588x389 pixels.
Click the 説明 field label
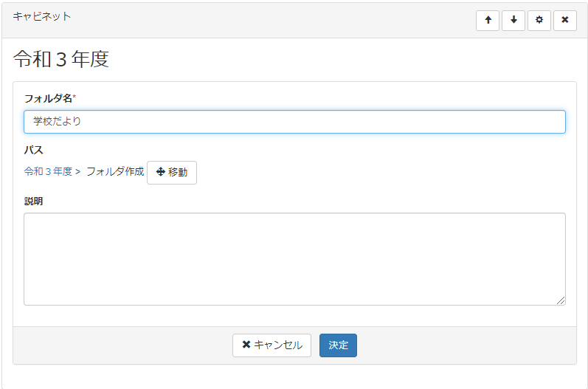point(33,201)
